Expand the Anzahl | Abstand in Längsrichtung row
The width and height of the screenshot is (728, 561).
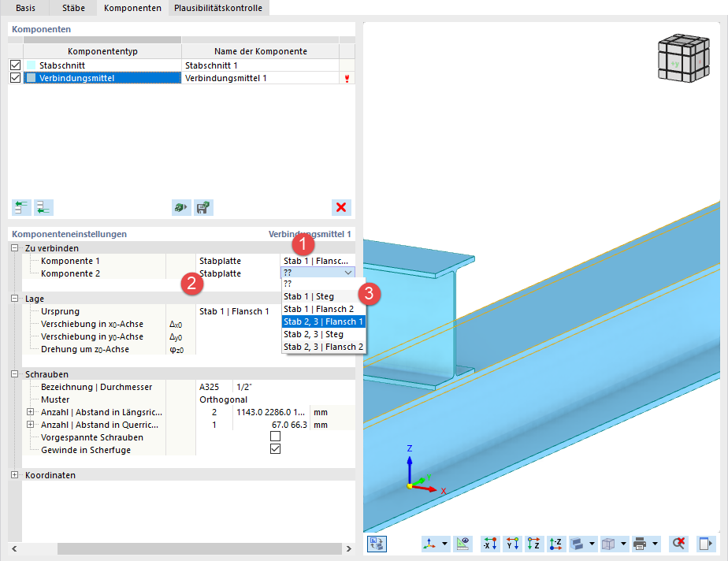coord(30,412)
